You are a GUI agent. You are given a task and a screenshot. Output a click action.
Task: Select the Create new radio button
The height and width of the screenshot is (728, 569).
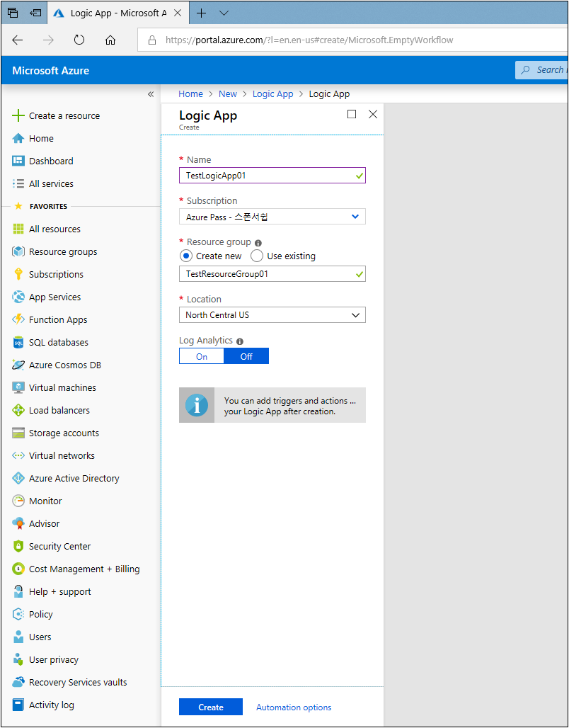[186, 256]
